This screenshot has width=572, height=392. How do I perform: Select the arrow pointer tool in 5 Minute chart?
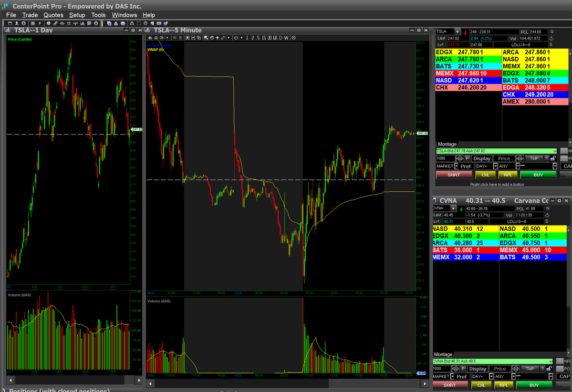coord(206,38)
